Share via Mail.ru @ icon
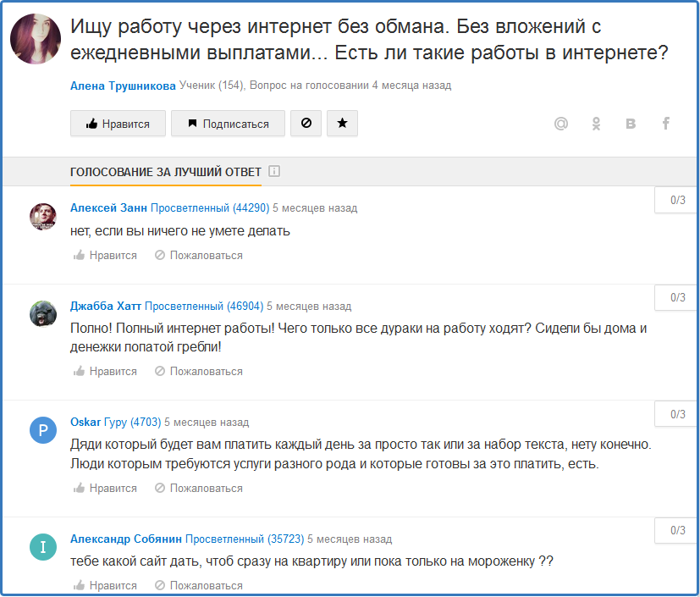Image resolution: width=700 pixels, height=597 pixels. coord(560,124)
